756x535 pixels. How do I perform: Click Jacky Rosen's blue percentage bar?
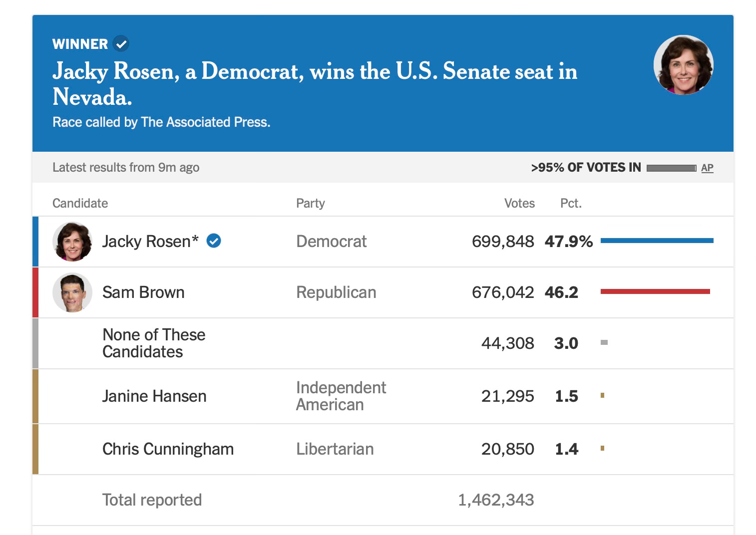coord(657,241)
